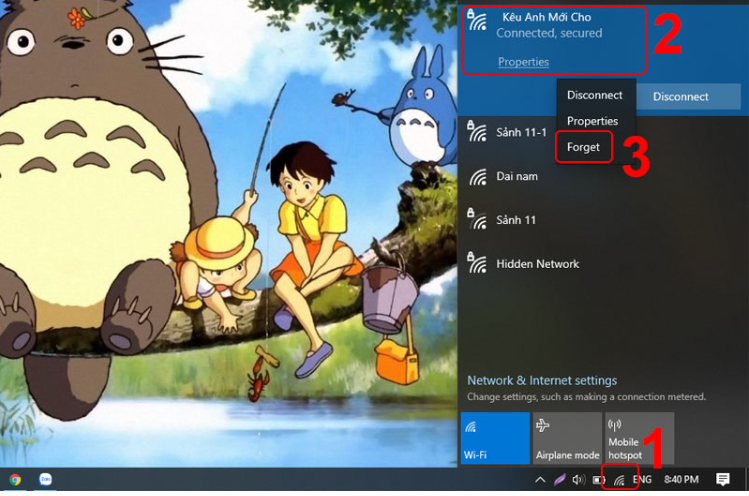
Task: Choose Disconnect in the context menu
Action: point(595,95)
